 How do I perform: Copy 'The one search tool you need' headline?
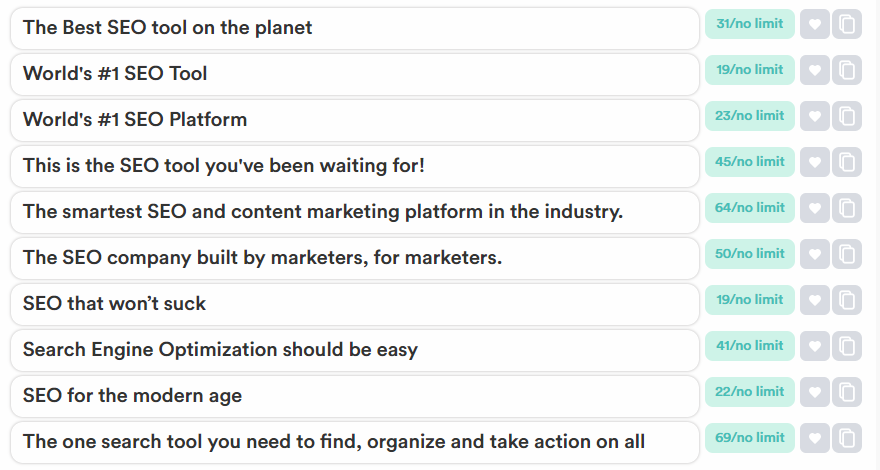coord(847,438)
